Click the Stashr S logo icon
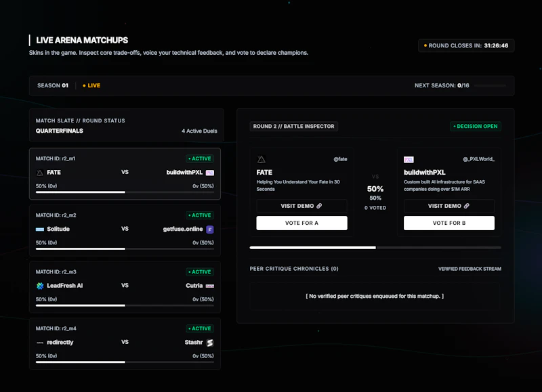Image resolution: width=542 pixels, height=392 pixels. pos(210,343)
